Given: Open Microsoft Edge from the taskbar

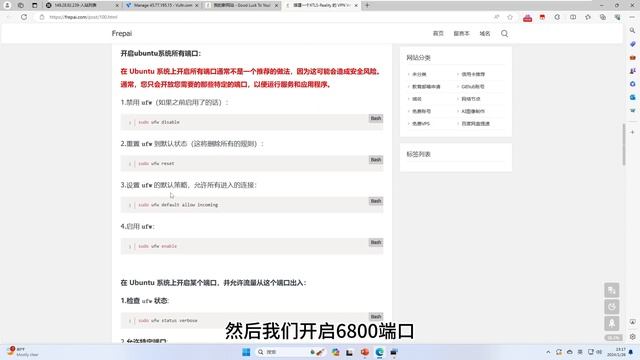Looking at the screenshot, I should pyautogui.click(x=379, y=352).
